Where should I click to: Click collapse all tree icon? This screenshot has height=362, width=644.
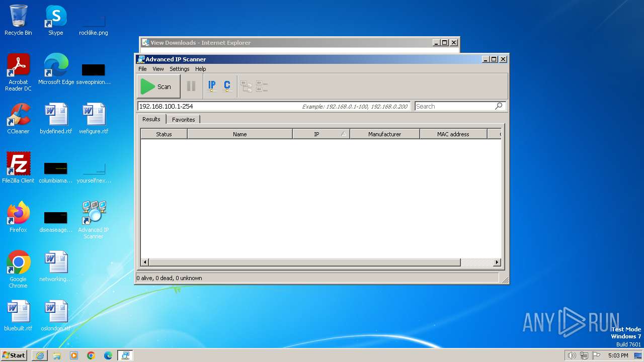262,86
